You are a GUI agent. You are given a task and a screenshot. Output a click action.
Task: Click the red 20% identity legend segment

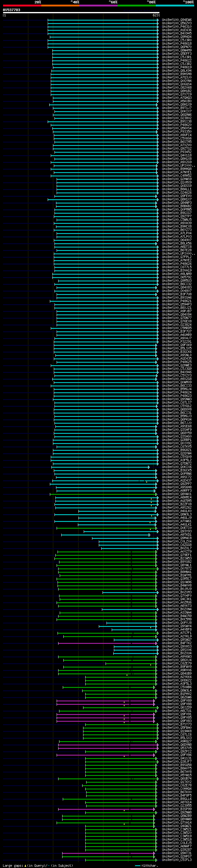22,6
